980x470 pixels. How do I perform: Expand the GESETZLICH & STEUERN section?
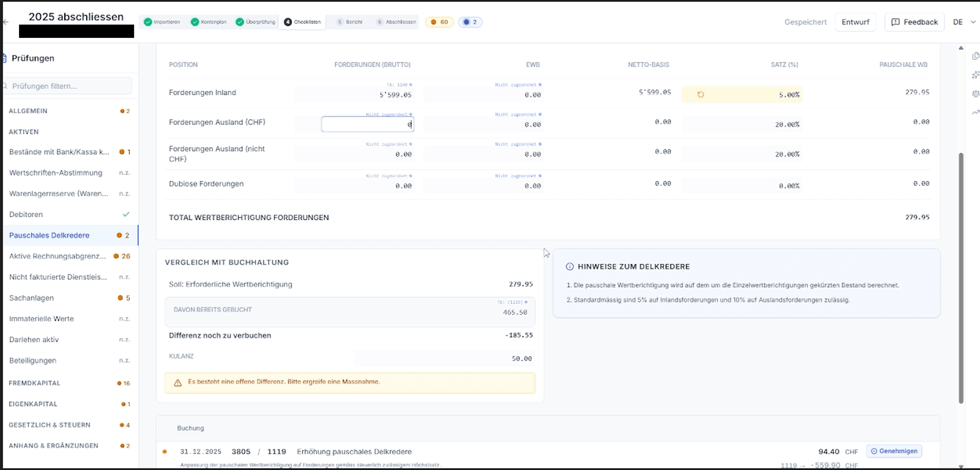[69, 425]
